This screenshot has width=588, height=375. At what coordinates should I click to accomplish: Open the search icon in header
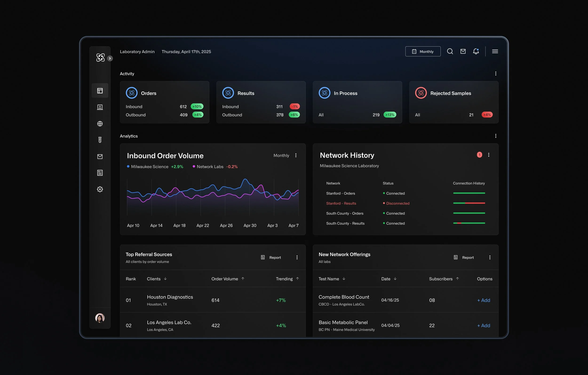(x=450, y=51)
